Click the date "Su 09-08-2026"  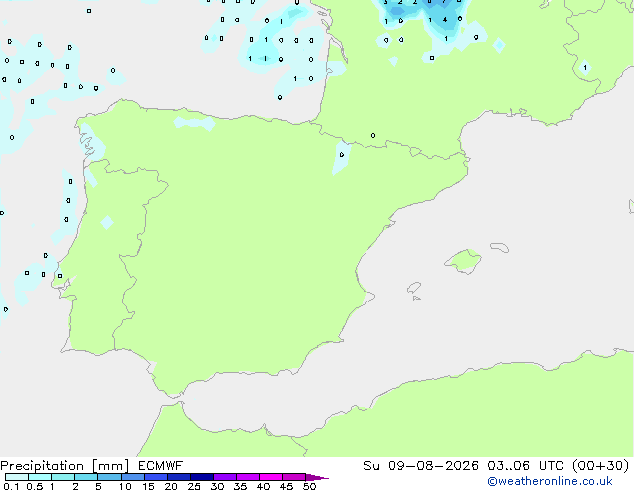click(x=421, y=466)
